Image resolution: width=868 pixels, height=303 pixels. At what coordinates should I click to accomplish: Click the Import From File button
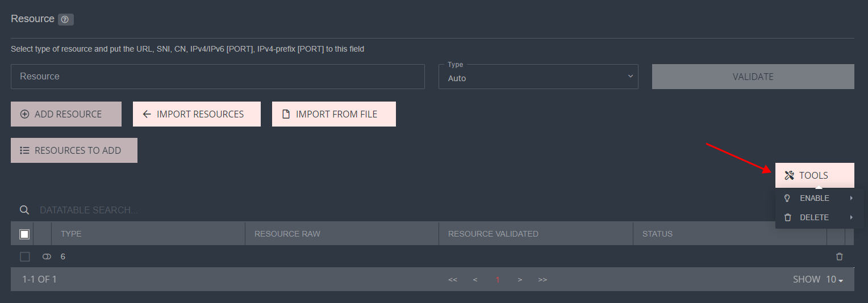tap(333, 114)
